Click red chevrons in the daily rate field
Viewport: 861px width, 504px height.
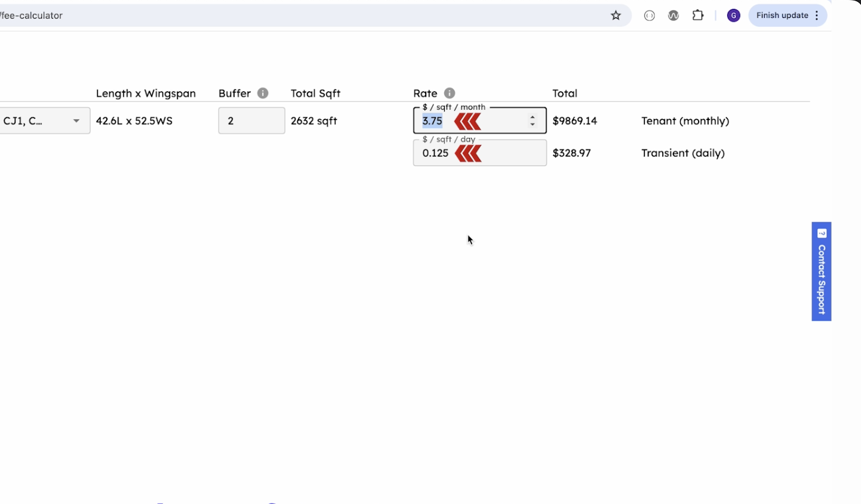click(x=468, y=153)
